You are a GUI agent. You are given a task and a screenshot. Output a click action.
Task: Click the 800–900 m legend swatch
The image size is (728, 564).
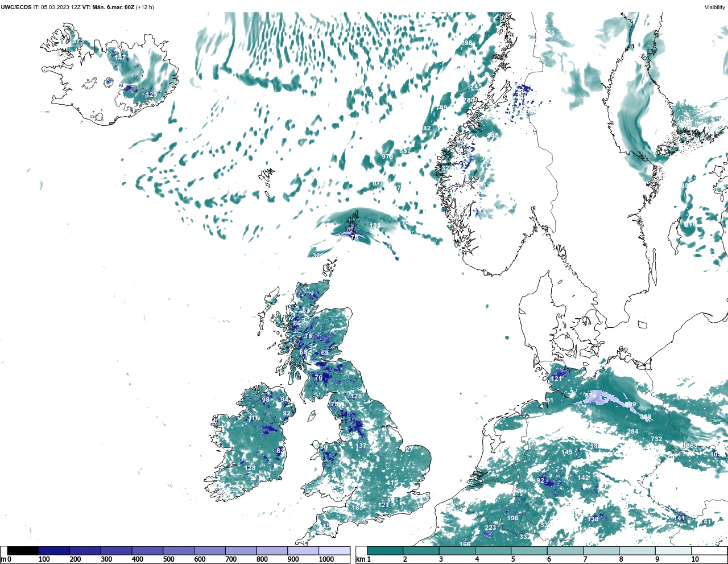(272, 551)
